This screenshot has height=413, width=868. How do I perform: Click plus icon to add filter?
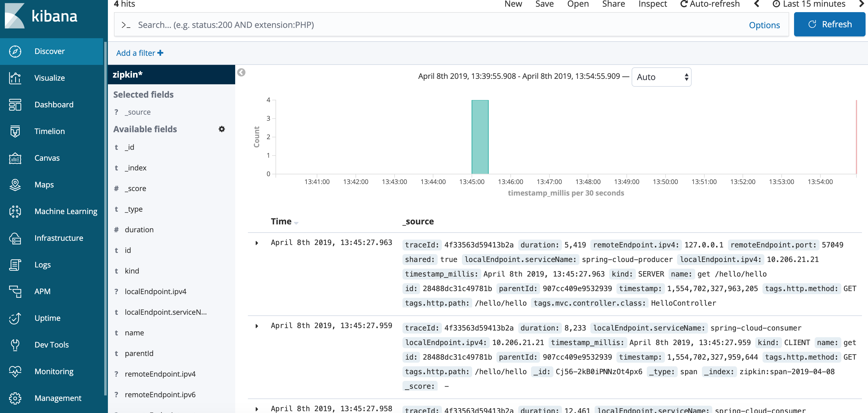point(160,53)
